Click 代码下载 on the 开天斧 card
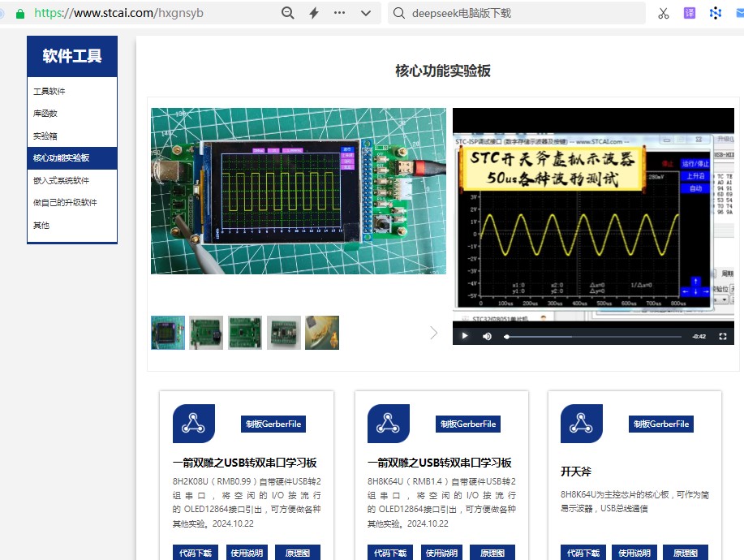The height and width of the screenshot is (560, 744). tap(583, 553)
